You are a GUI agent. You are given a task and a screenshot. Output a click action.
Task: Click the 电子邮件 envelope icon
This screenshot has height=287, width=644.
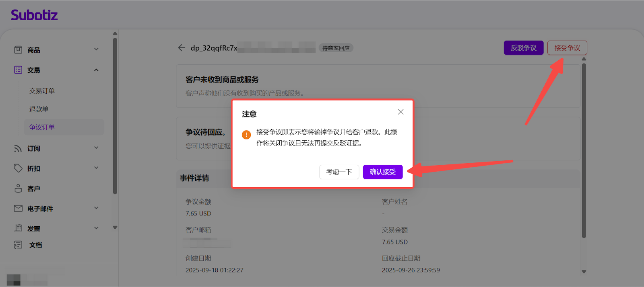(x=18, y=209)
